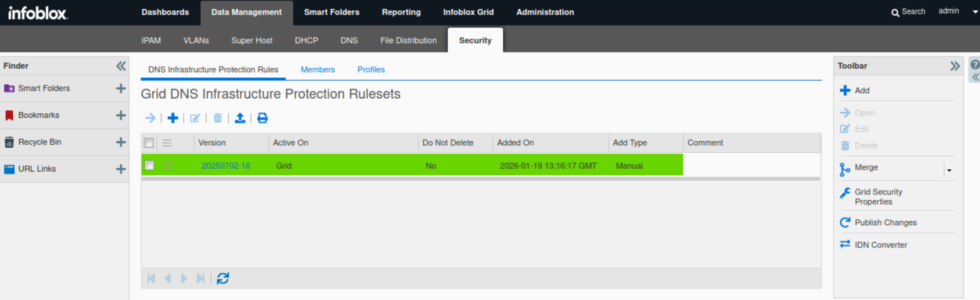This screenshot has width=980, height=300.
Task: Click Publish Changes in the Toolbar
Action: 885,222
